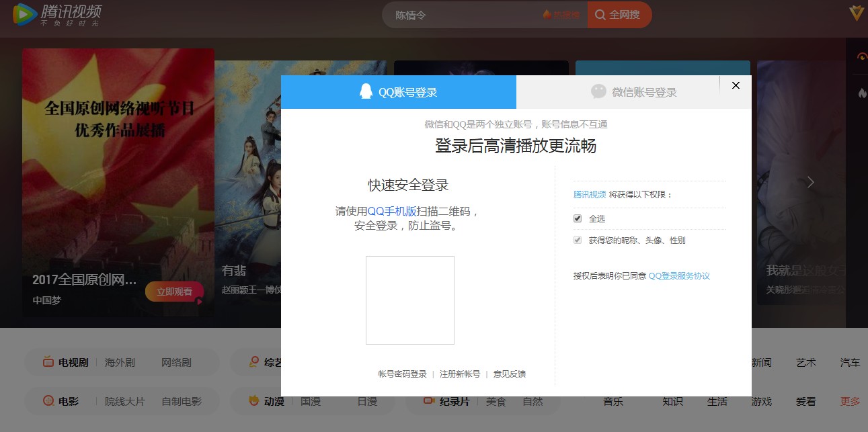Open the 注册新帐号 link
The height and width of the screenshot is (432, 868).
coord(460,374)
